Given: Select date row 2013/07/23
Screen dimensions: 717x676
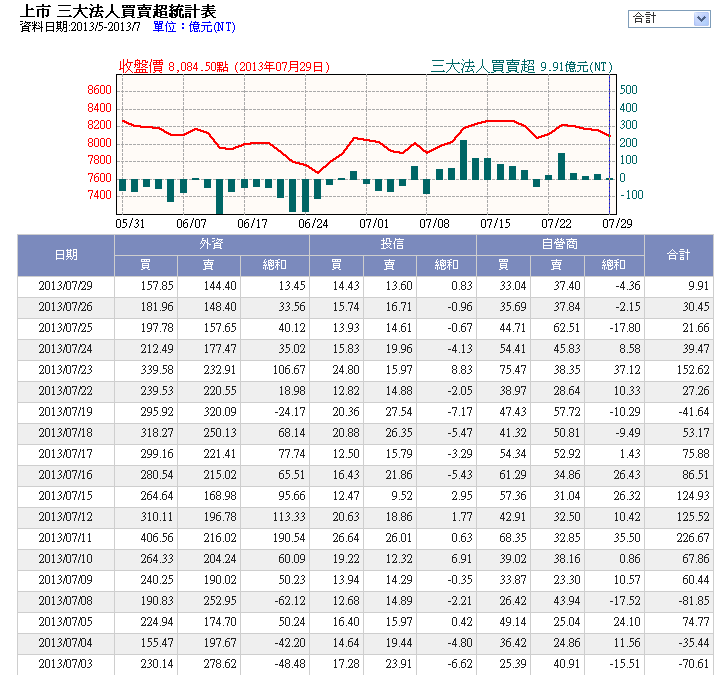Looking at the screenshot, I should click(65, 370).
